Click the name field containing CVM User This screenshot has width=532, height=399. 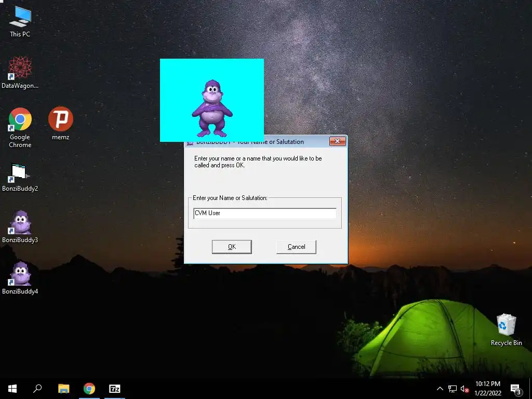[264, 214]
